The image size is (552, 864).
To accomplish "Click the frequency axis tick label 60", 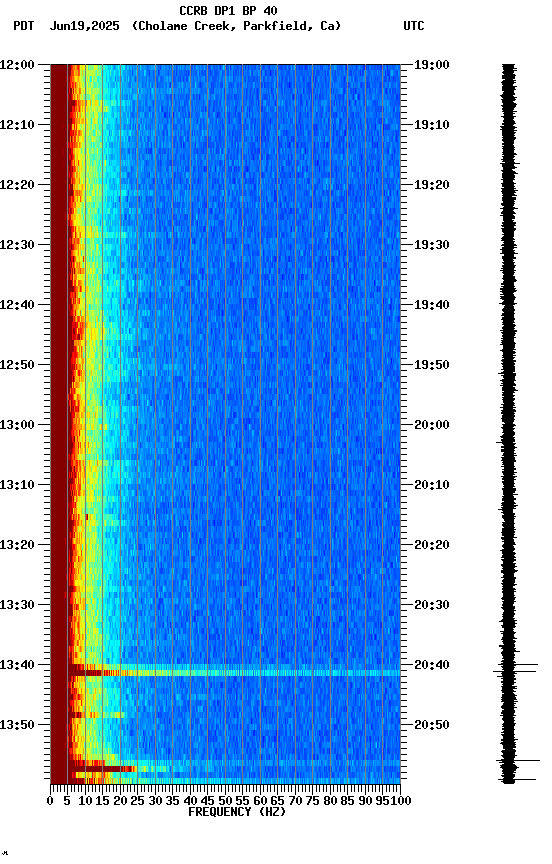I will [x=260, y=801].
